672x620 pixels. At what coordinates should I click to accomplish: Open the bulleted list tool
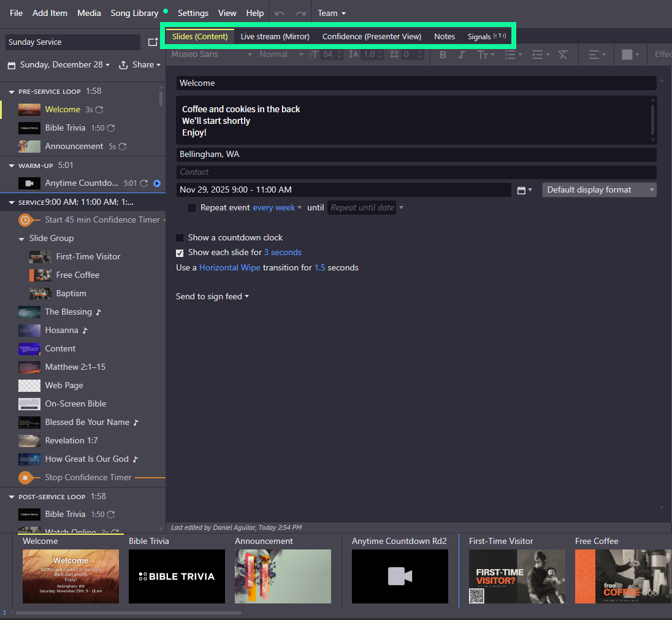click(513, 55)
